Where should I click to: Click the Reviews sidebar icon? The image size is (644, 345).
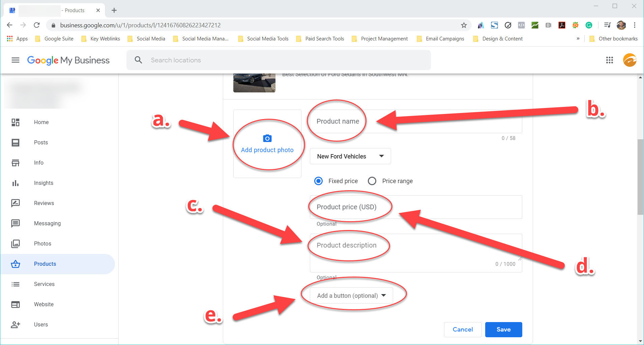coord(16,203)
